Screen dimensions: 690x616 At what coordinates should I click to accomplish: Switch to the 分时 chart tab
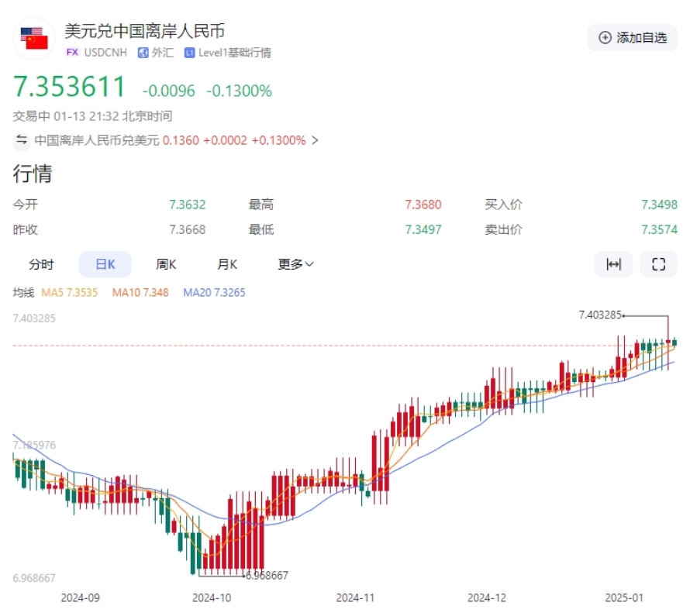41,264
